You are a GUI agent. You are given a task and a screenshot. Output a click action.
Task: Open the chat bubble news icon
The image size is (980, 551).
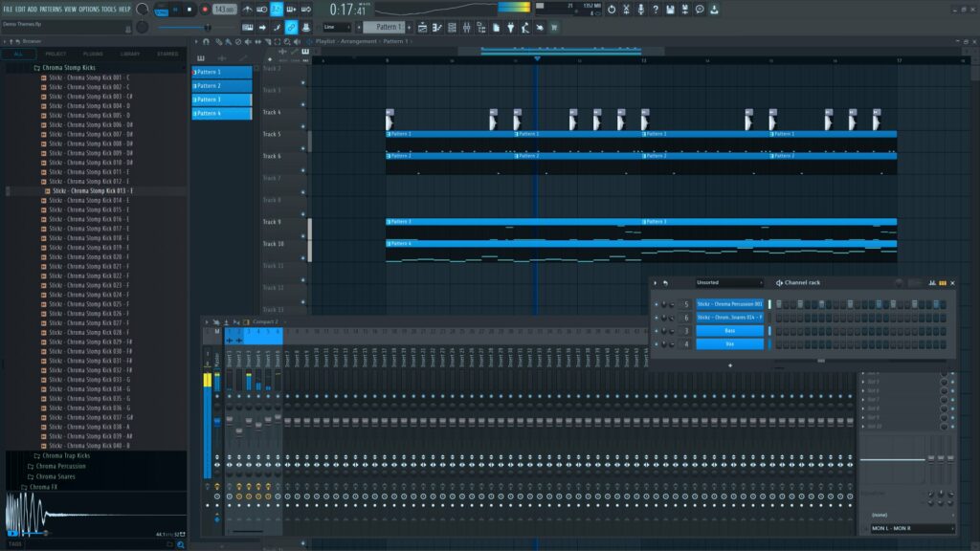[700, 10]
